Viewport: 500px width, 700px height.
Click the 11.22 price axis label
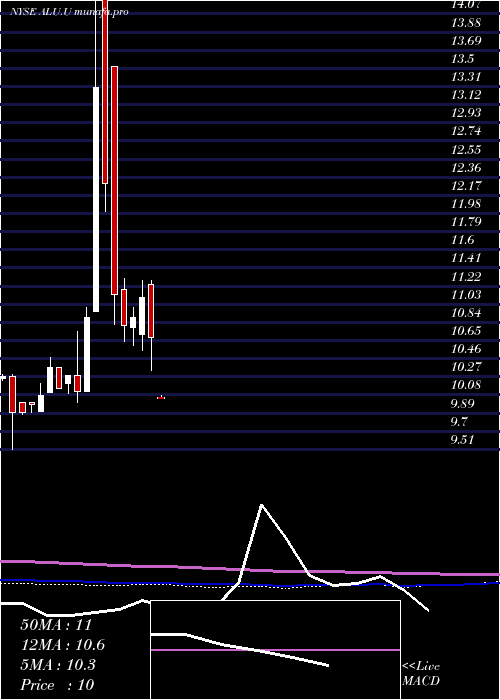point(466,277)
